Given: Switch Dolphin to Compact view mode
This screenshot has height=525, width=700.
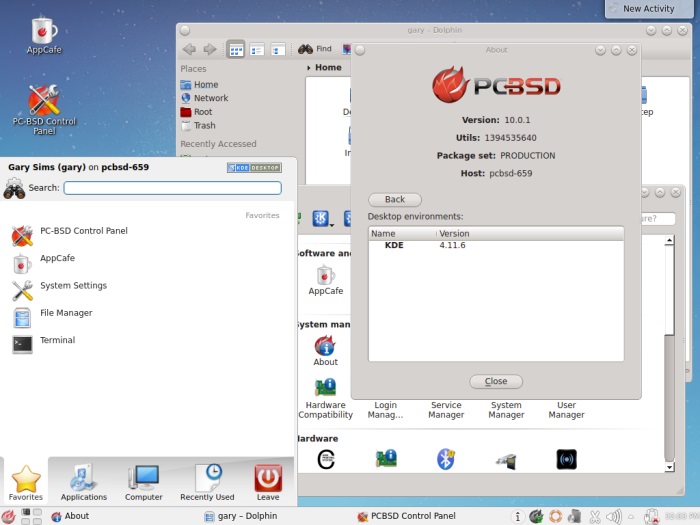Looking at the screenshot, I should tap(257, 50).
